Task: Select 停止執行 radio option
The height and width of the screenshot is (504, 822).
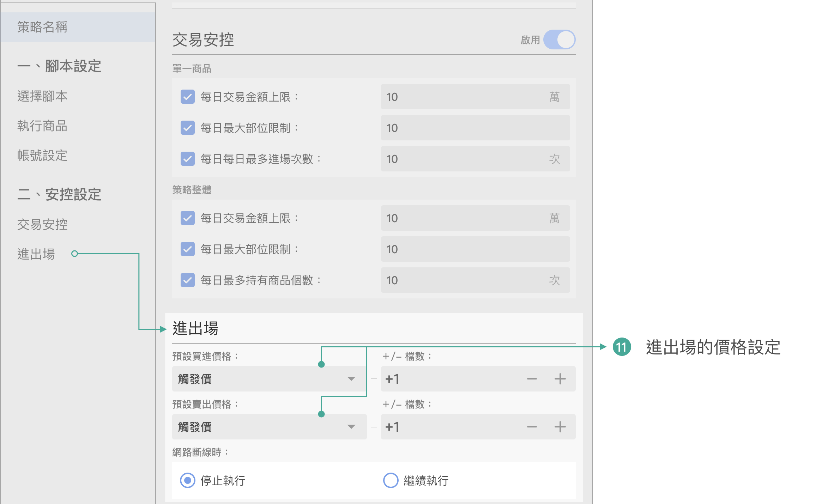Action: pos(187,480)
